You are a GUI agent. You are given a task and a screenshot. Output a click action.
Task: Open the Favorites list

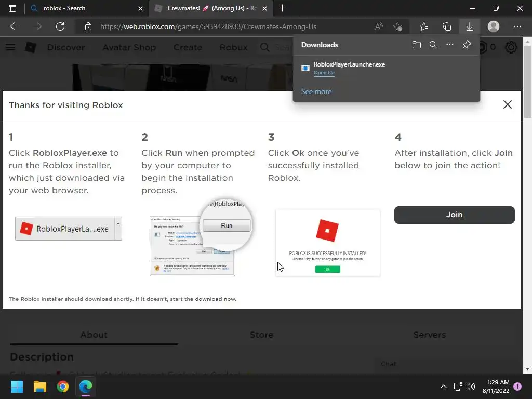(x=424, y=26)
